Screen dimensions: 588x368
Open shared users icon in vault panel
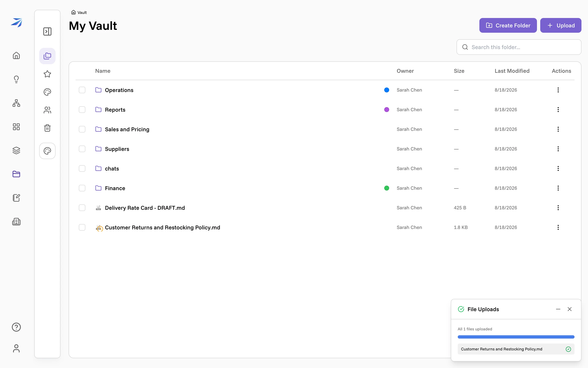[x=47, y=110]
